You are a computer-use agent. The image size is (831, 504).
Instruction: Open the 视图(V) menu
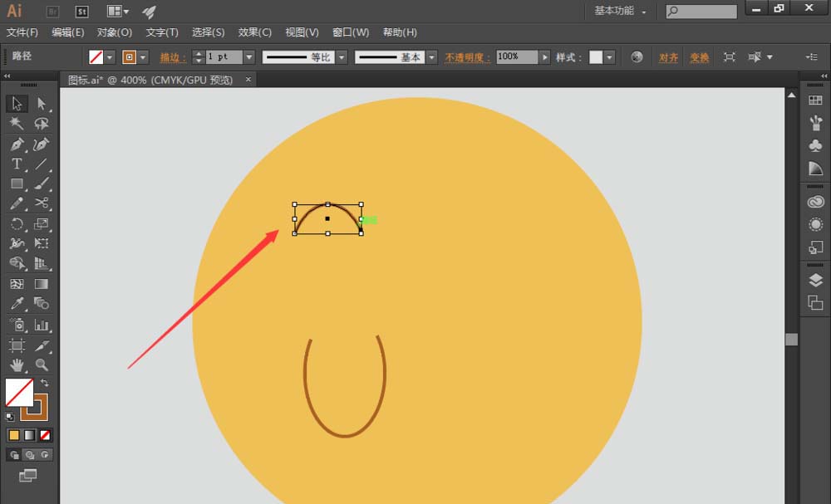(x=302, y=32)
